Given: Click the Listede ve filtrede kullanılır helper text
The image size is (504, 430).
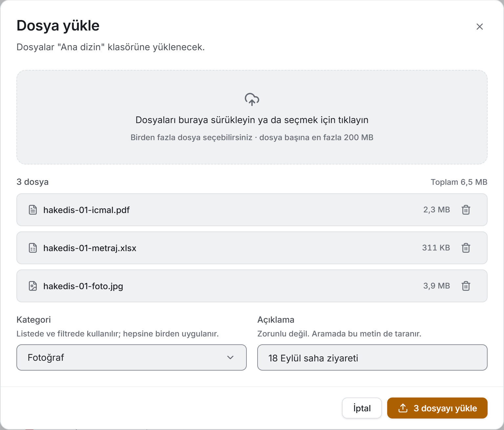Looking at the screenshot, I should pyautogui.click(x=118, y=334).
